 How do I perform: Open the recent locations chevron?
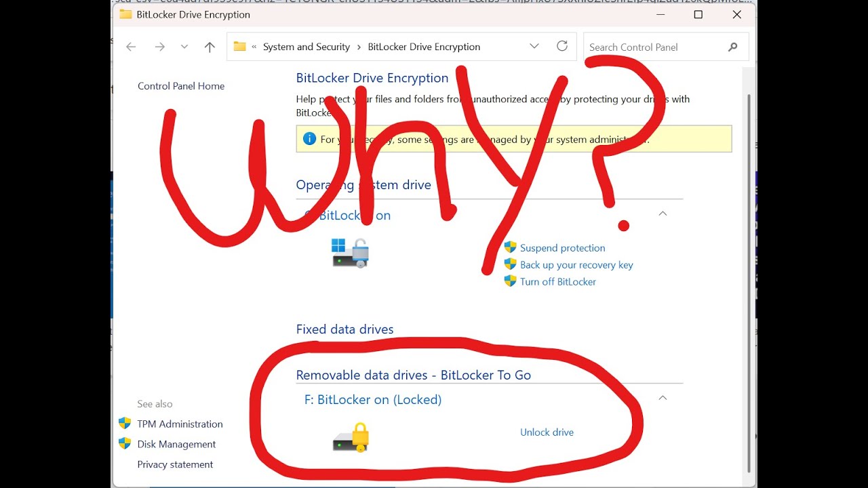(184, 47)
